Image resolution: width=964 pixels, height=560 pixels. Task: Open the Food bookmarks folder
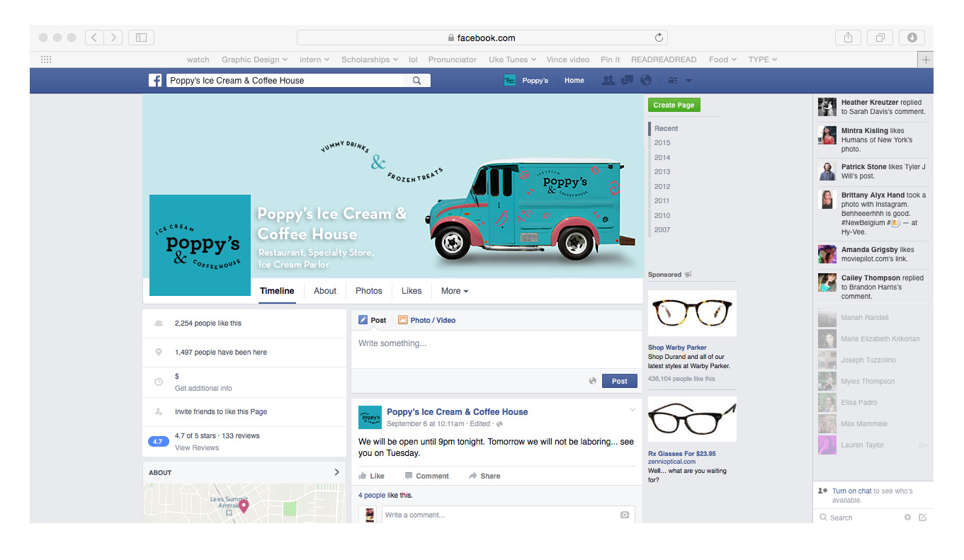pos(722,59)
